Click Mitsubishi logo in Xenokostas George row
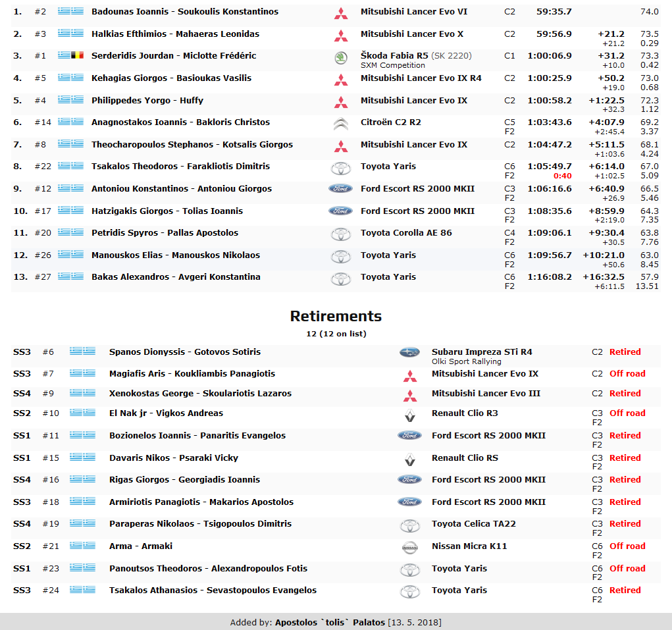Viewport: 672px width, 630px height. (x=410, y=396)
